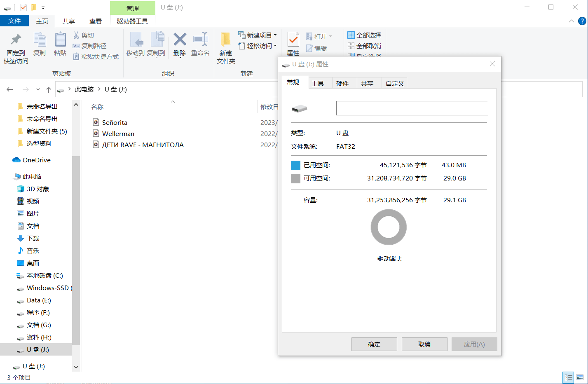Click the Rename icon in ribbon
This screenshot has width=588, height=384.
coord(200,40)
